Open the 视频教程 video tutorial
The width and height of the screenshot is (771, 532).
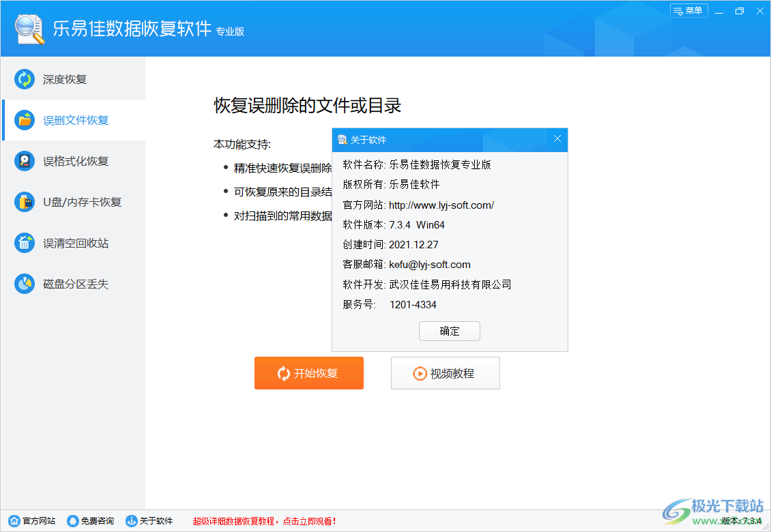point(446,373)
